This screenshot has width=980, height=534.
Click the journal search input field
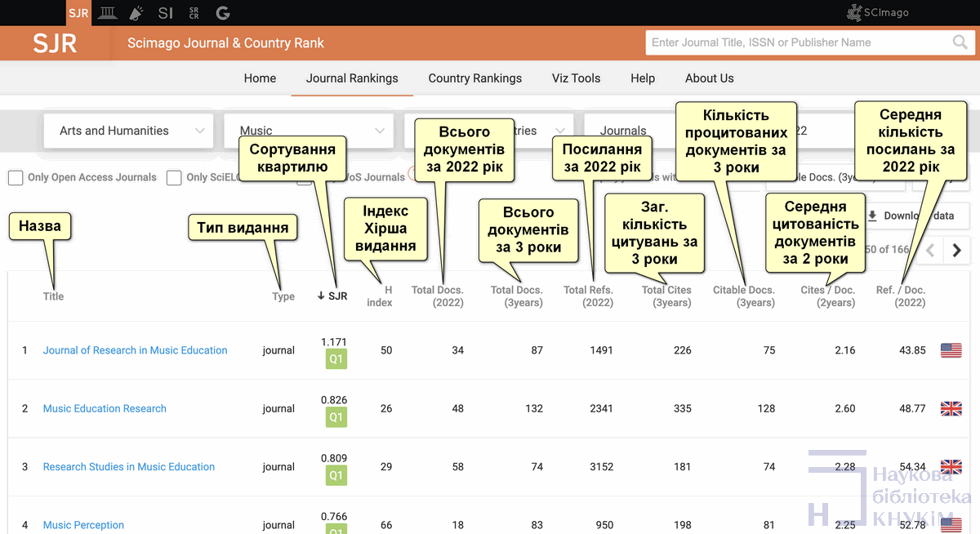click(796, 42)
